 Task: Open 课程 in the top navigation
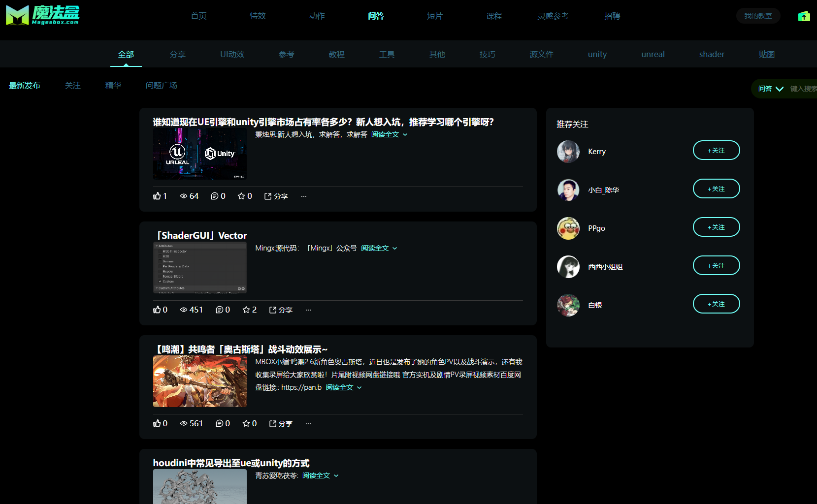coord(494,16)
